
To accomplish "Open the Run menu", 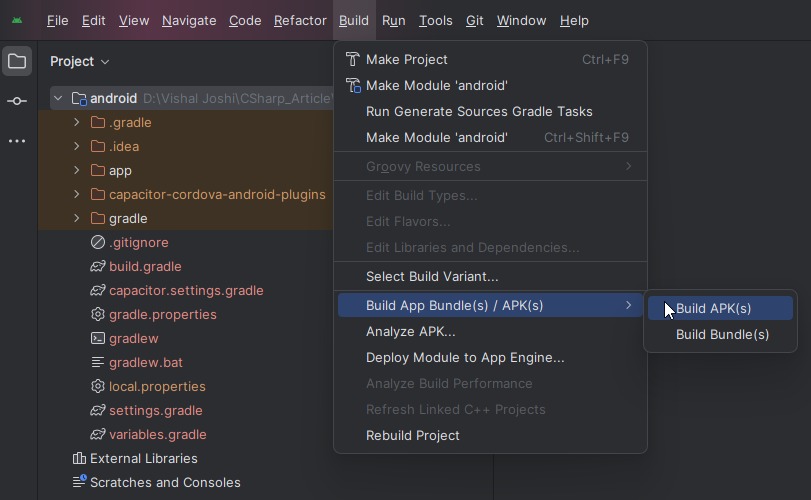I will tap(394, 21).
